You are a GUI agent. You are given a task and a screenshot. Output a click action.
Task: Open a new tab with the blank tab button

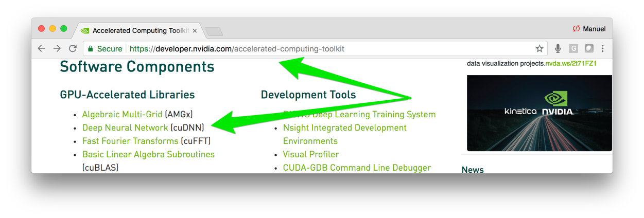pos(214,32)
